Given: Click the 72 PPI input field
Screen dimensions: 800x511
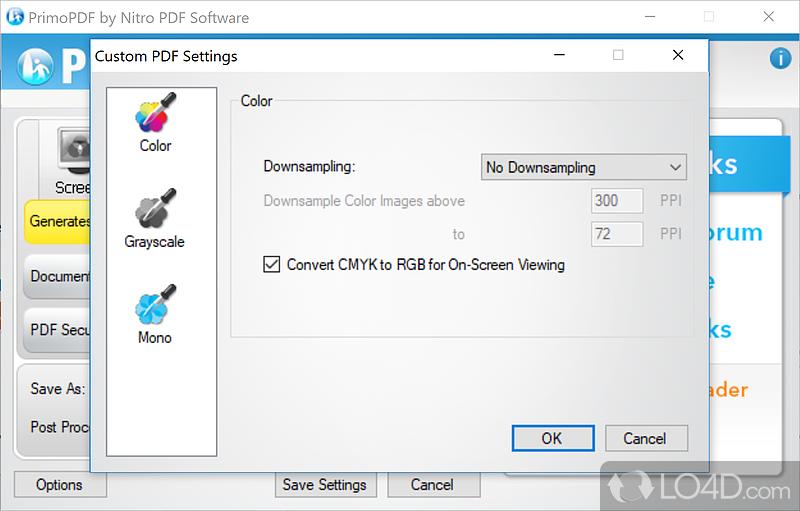Looking at the screenshot, I should (617, 234).
